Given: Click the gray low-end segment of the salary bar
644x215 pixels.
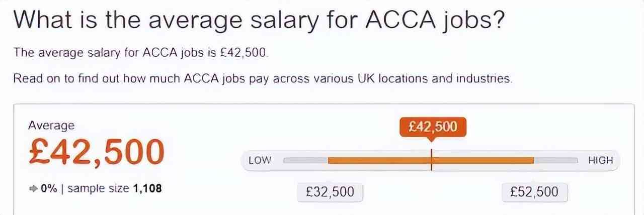Looking at the screenshot, I should (305, 160).
